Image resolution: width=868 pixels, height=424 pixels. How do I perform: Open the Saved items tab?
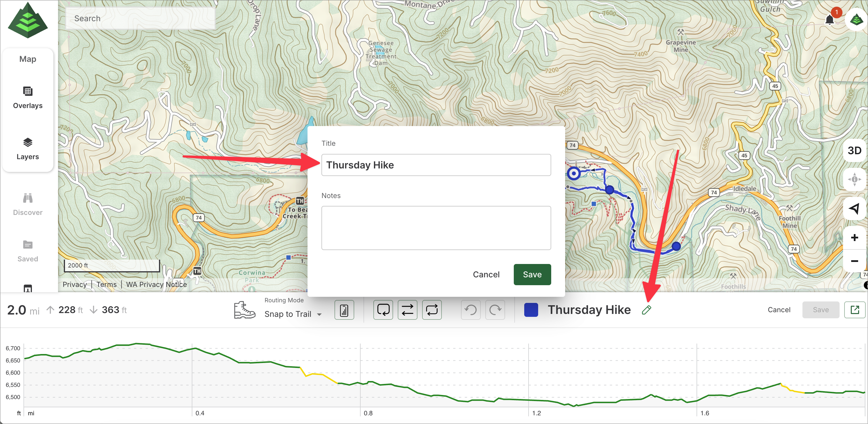click(28, 251)
